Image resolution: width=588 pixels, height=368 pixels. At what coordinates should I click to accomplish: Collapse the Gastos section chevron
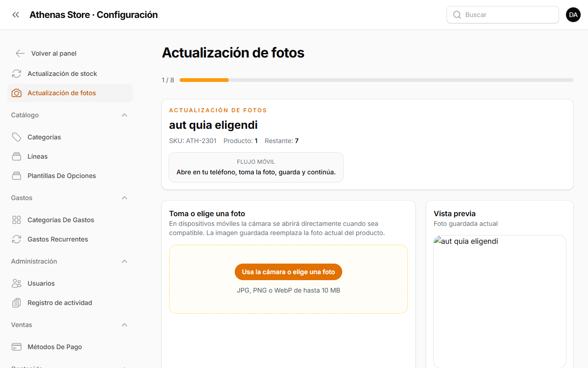pos(124,198)
